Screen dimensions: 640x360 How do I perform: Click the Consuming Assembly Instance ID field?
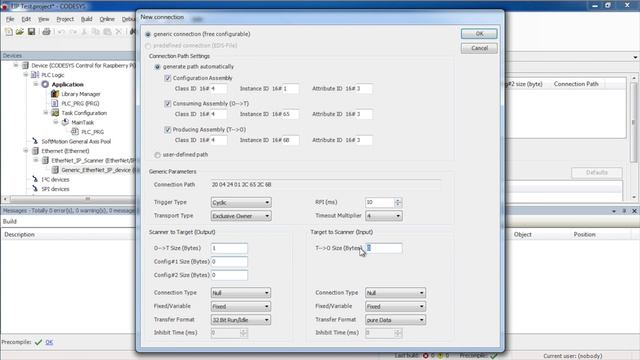tap(291, 114)
